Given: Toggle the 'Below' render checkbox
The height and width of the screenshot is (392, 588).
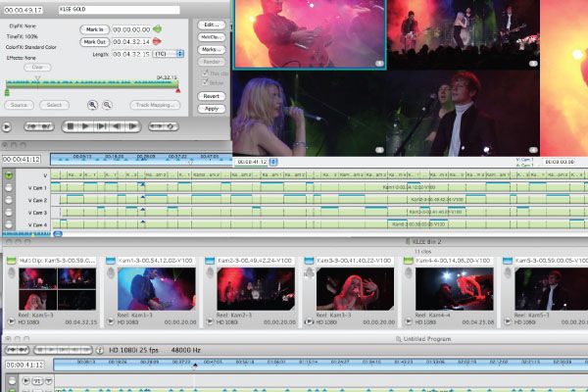Looking at the screenshot, I should tap(205, 82).
